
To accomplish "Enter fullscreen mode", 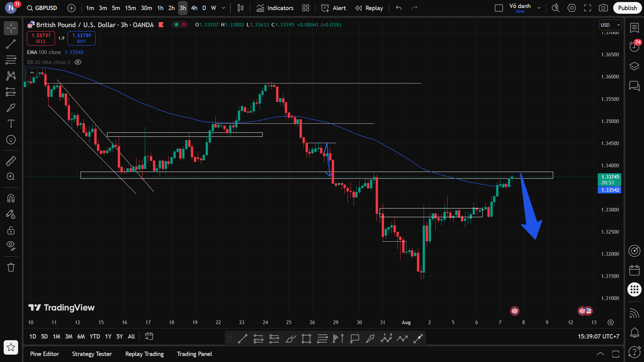I will pos(587,8).
